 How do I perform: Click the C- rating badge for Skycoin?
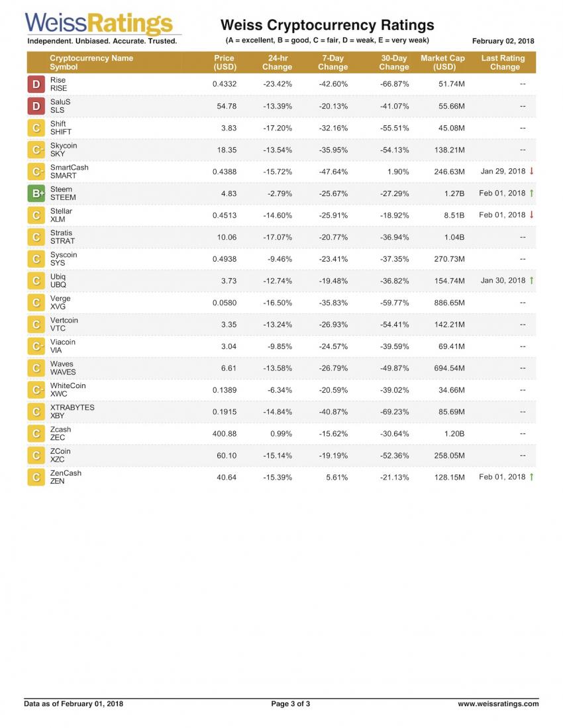36,150
